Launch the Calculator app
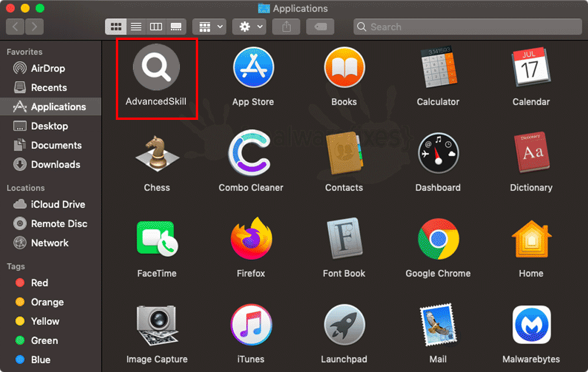Viewport: 588px width, 372px height. [x=438, y=68]
